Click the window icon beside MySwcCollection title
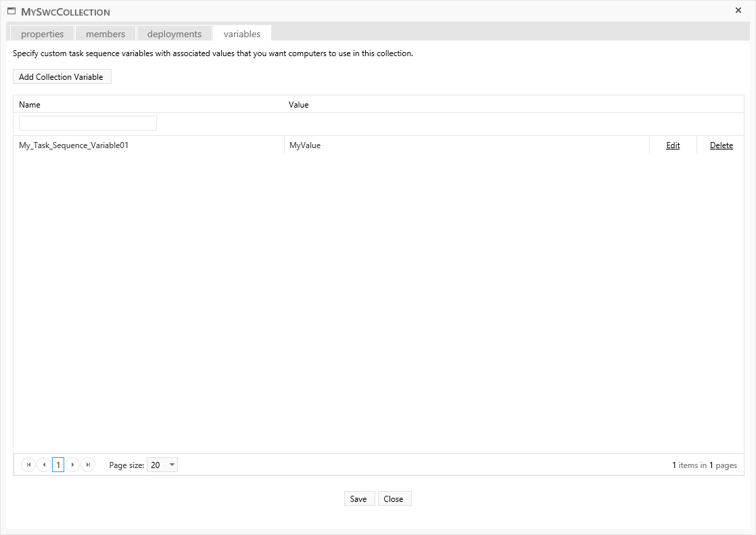Screen dimensions: 756x535 11,11
